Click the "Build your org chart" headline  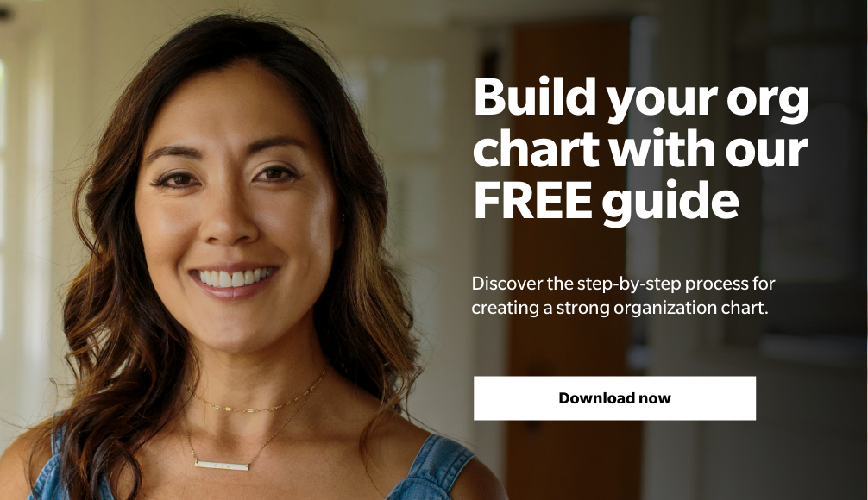coord(640,149)
